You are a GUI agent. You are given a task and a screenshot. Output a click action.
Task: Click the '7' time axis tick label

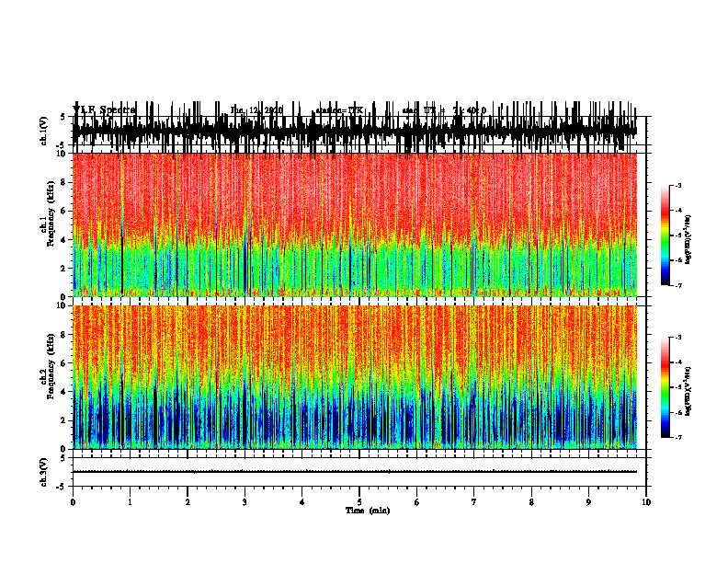pos(474,502)
